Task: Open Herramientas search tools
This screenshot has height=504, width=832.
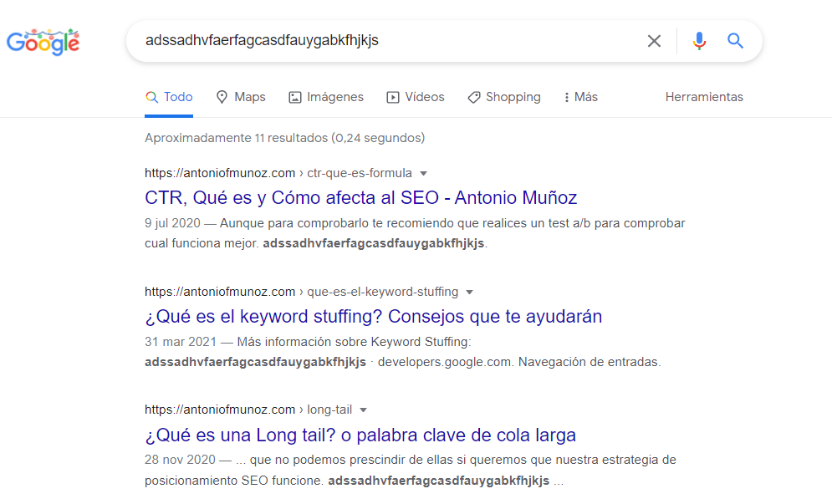Action: click(704, 97)
